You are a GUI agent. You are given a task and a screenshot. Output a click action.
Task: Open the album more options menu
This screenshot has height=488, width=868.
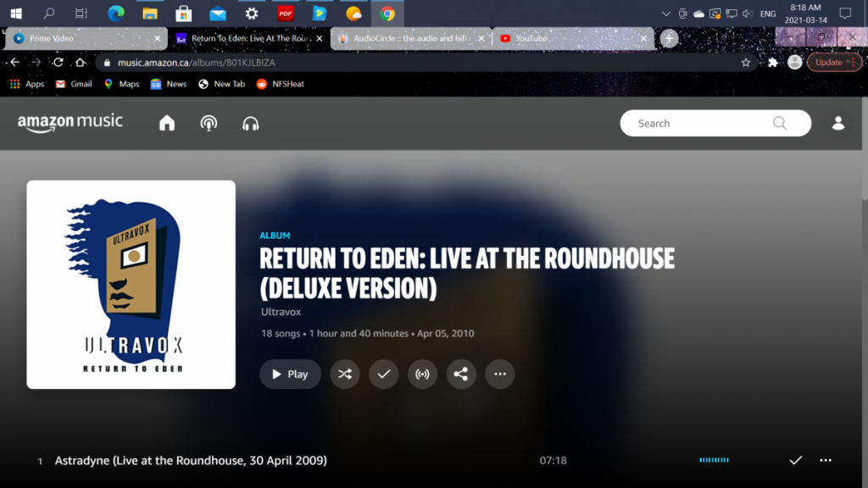pyautogui.click(x=500, y=374)
